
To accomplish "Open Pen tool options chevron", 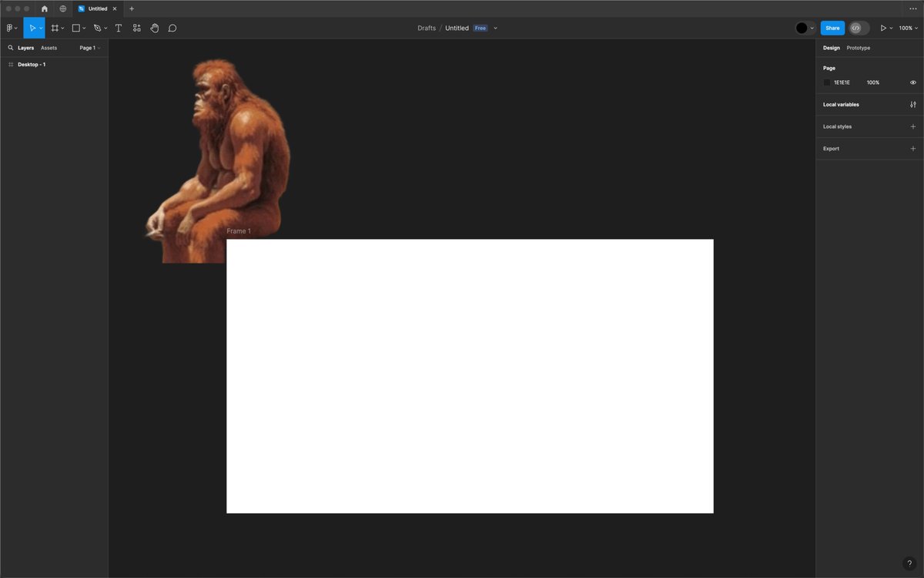I will (105, 29).
